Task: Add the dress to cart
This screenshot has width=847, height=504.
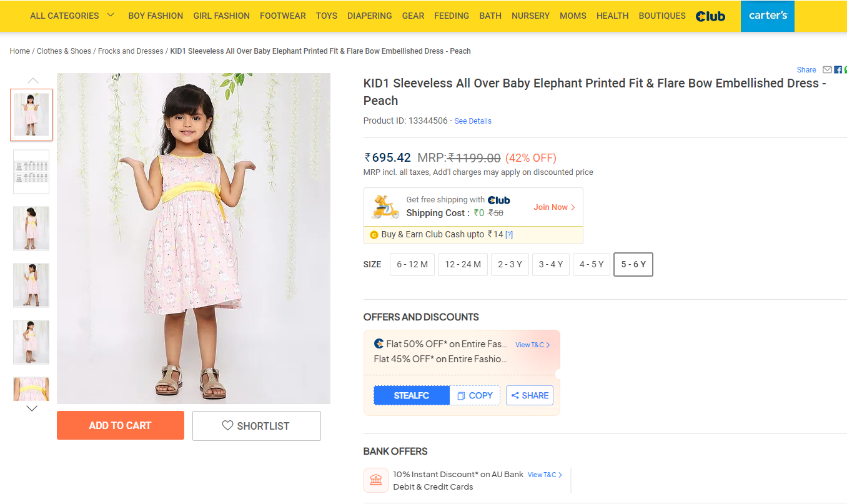Action: (121, 425)
